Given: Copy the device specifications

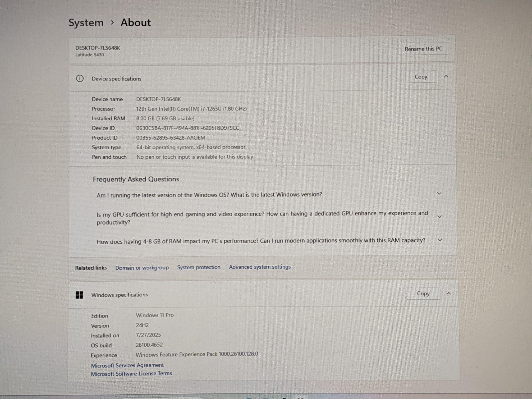Looking at the screenshot, I should point(421,77).
